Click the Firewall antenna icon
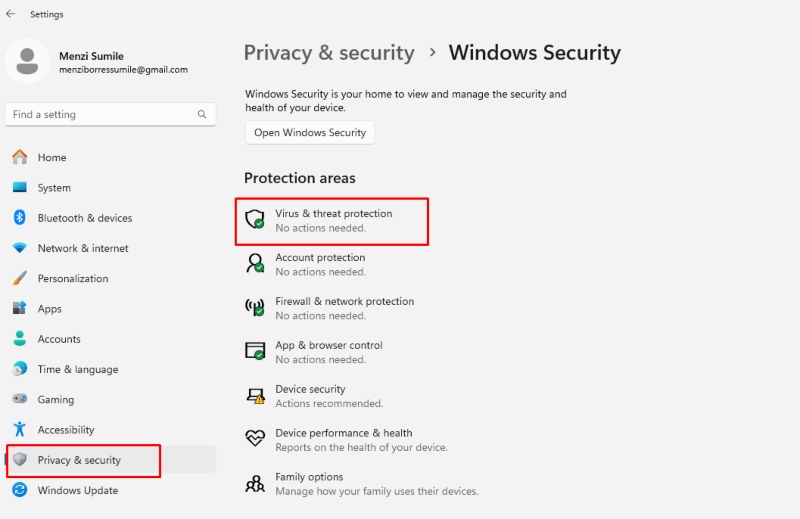Viewport: 800px width, 519px height. tap(255, 307)
